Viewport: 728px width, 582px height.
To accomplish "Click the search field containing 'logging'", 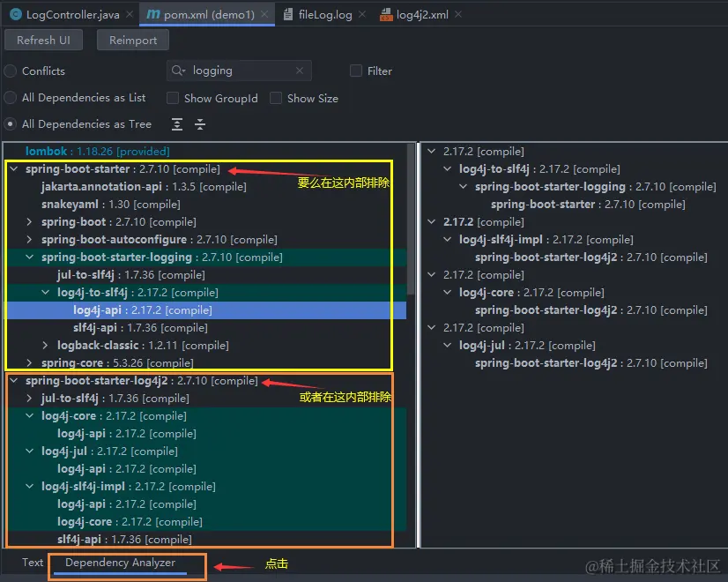I will click(x=239, y=71).
